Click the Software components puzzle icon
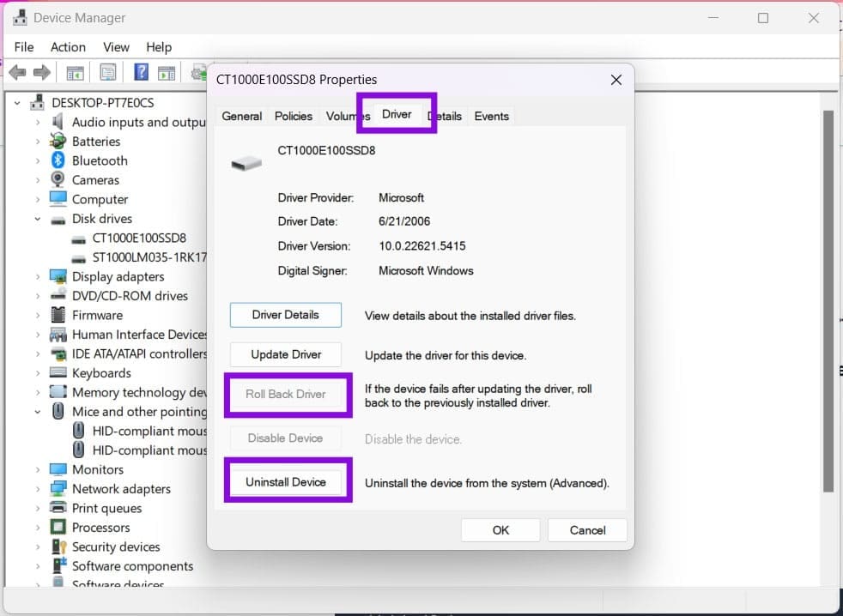843x616 pixels. [x=58, y=565]
